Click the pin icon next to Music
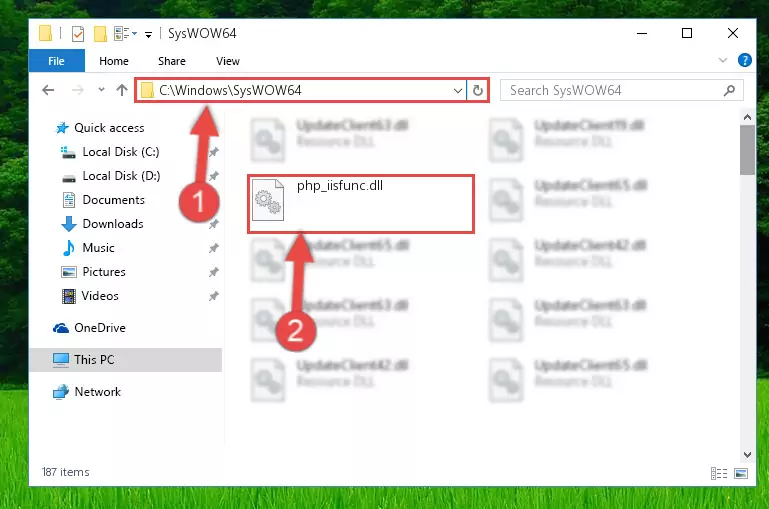Viewport: 769px width, 509px height. coord(213,248)
